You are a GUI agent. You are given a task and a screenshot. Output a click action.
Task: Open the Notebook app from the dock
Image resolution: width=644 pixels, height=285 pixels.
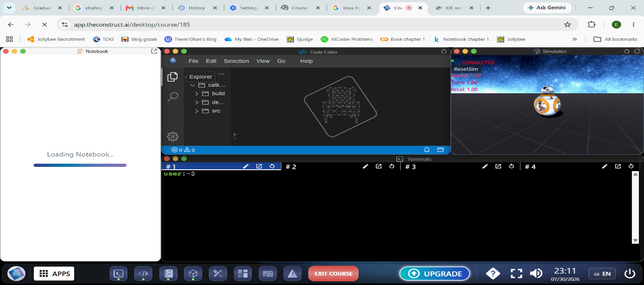coord(168,274)
